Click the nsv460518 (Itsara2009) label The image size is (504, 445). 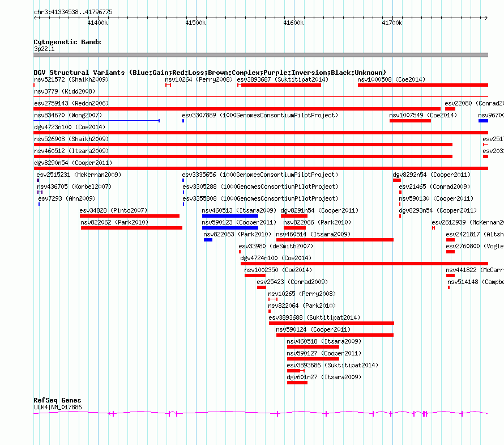[324, 341]
